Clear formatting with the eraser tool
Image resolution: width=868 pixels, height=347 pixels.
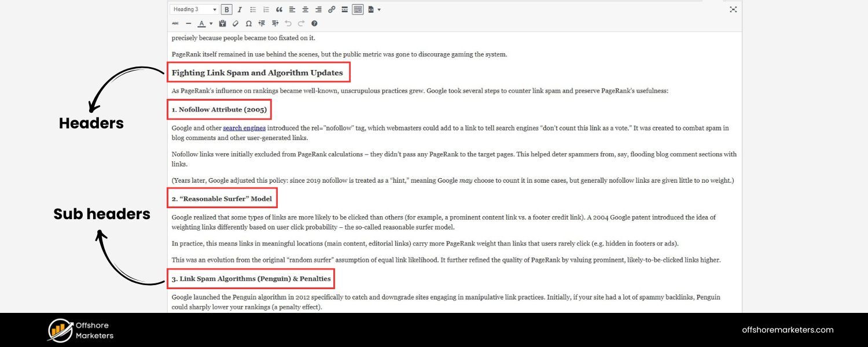tap(236, 24)
